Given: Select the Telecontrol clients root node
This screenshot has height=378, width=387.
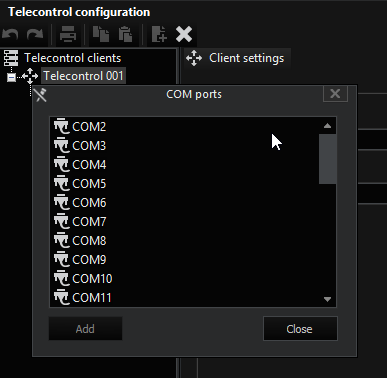Looking at the screenshot, I should point(72,58).
